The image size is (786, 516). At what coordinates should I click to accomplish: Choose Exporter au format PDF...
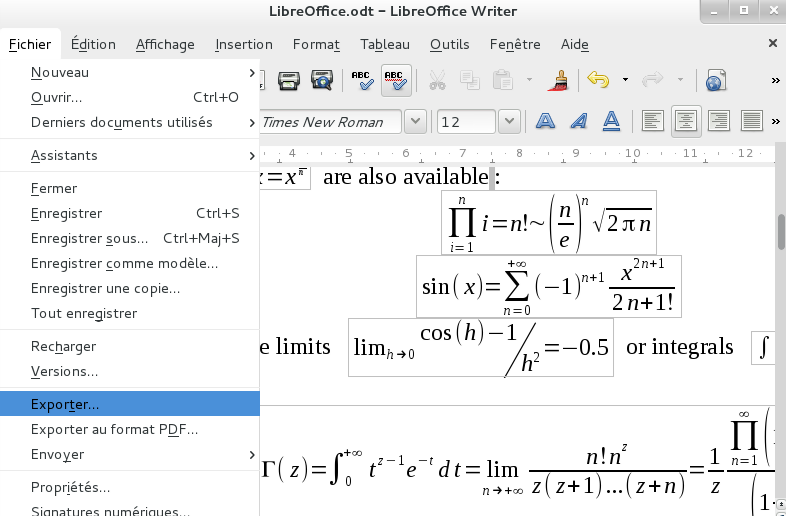[130, 430]
